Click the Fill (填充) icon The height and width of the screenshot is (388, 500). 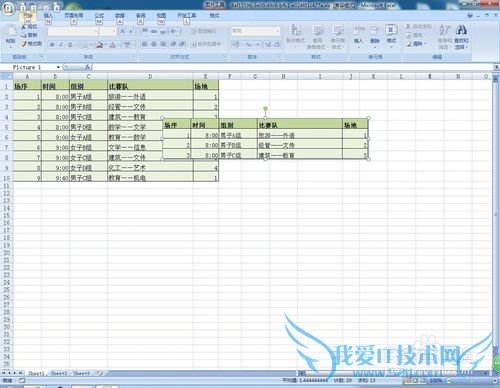[409, 35]
